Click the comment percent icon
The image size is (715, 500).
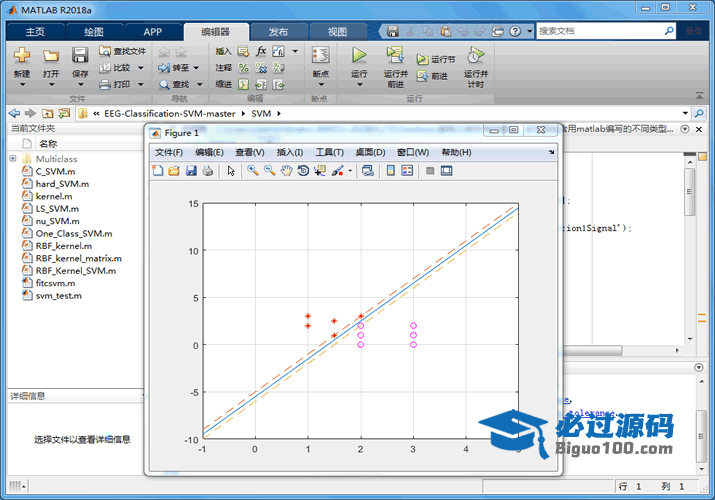tap(244, 68)
